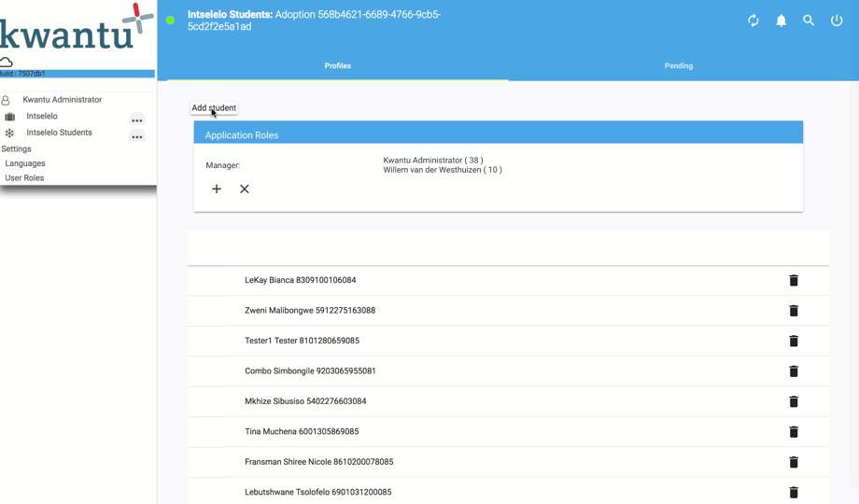
Task: Open Languages settings
Action: point(25,163)
